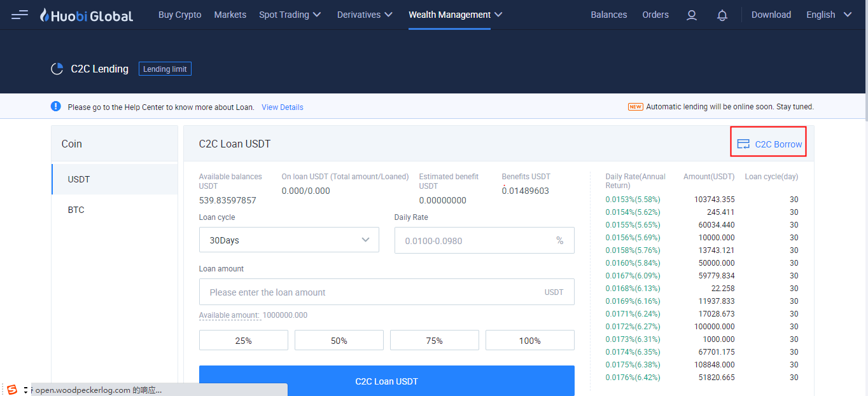Expand the Spot Trading dropdown

[x=290, y=15]
